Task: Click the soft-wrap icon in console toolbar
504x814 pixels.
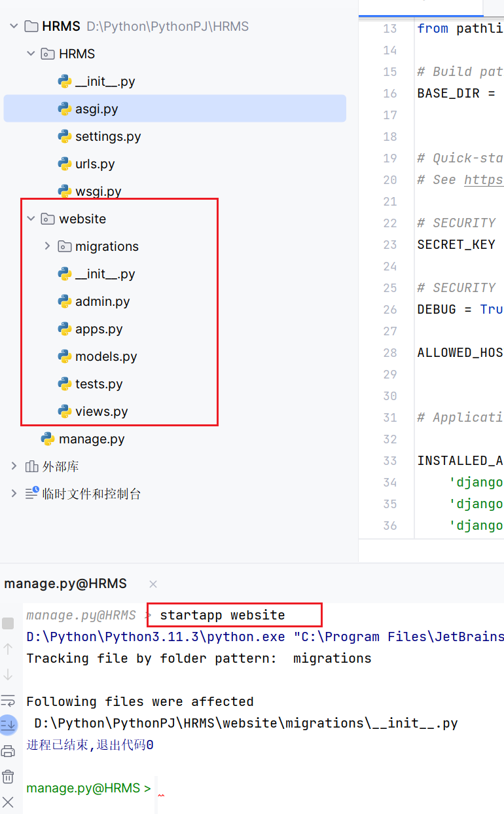Action: [x=8, y=700]
